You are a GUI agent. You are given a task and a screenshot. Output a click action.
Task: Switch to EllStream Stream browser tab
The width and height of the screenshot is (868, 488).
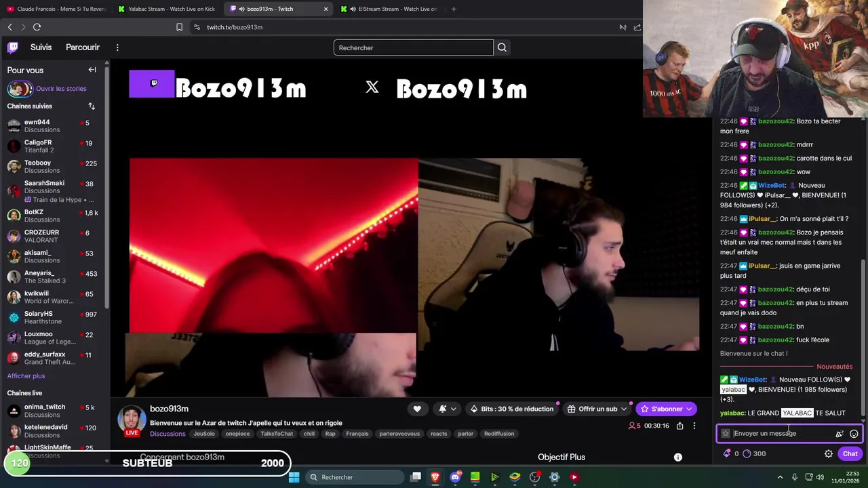pos(389,9)
